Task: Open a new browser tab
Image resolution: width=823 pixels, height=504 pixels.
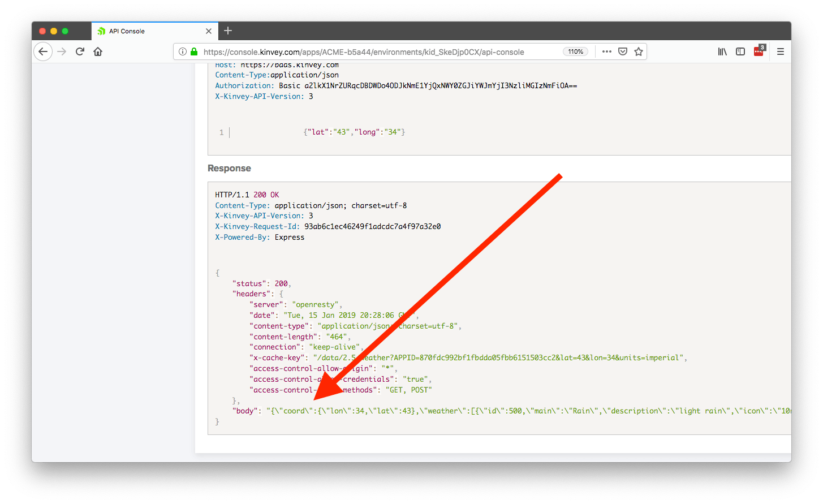Action: point(228,31)
